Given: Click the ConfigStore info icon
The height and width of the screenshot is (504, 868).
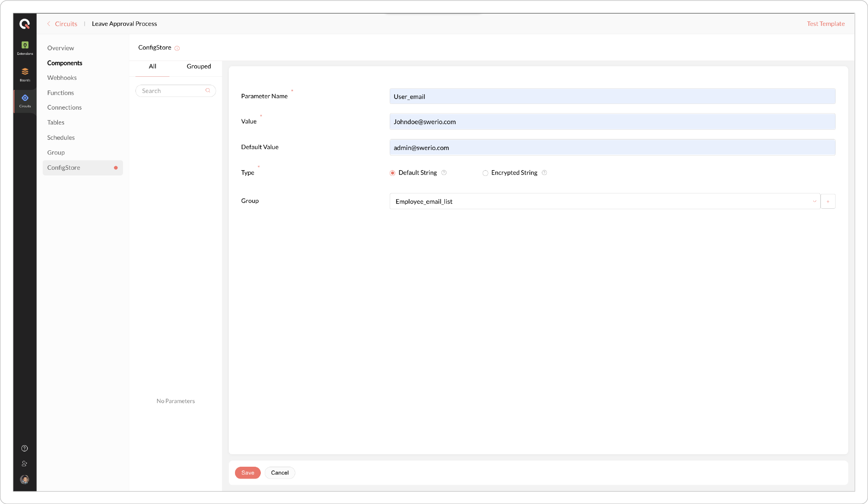Looking at the screenshot, I should (x=177, y=48).
